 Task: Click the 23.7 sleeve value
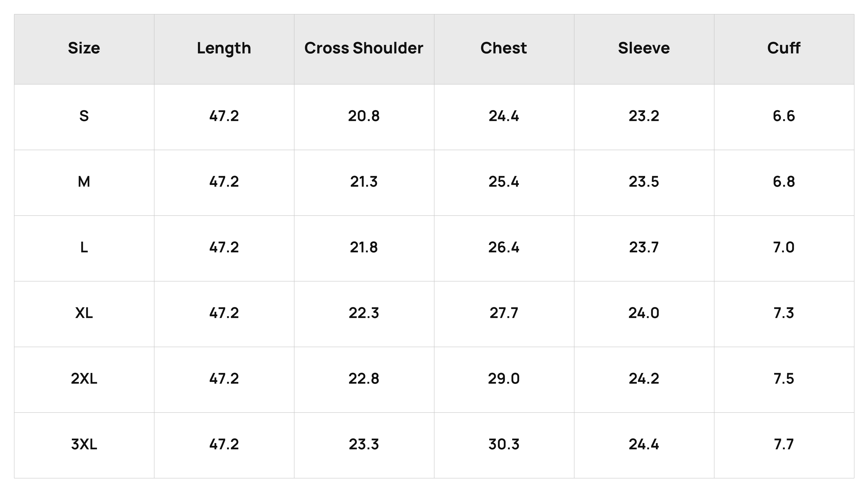tap(644, 247)
